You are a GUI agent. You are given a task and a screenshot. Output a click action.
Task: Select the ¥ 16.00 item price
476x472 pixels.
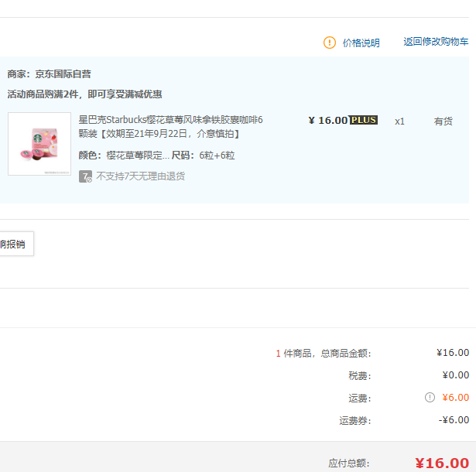[328, 121]
